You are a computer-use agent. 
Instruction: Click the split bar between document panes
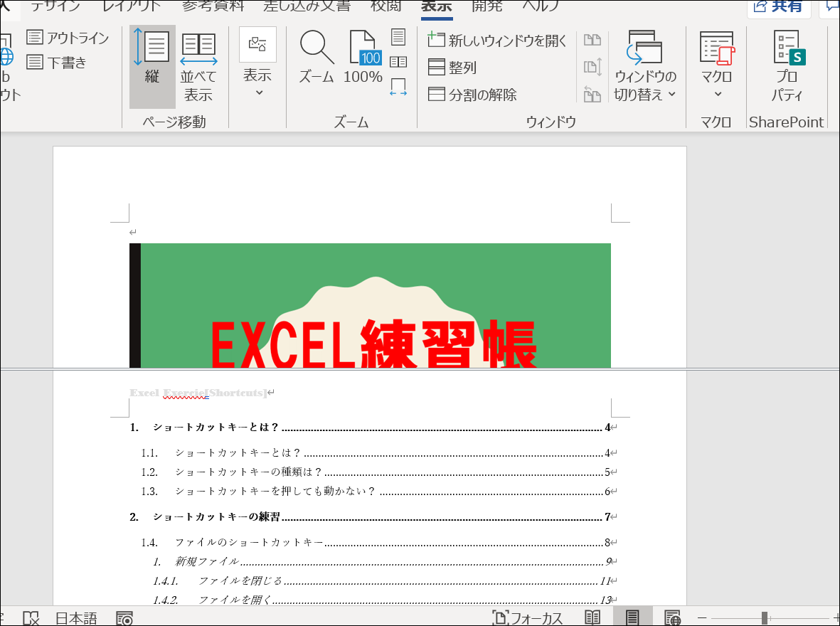(420, 369)
